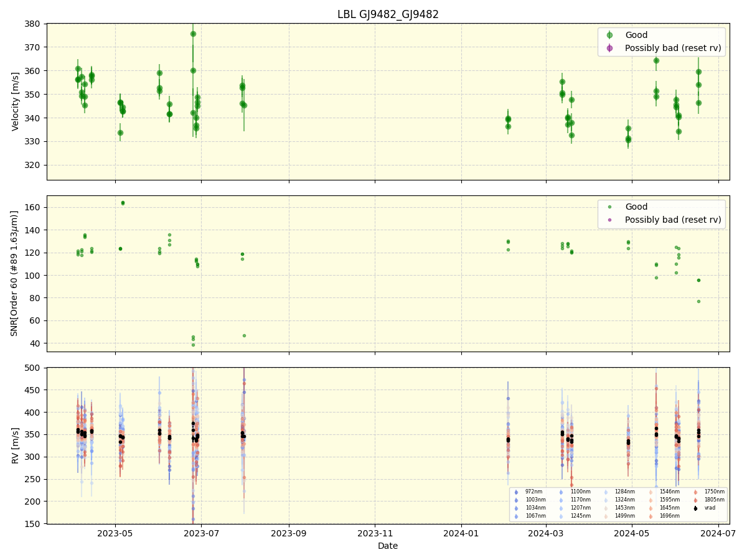Select the 1170nm legend entry
The height and width of the screenshot is (560, 747).
(574, 500)
